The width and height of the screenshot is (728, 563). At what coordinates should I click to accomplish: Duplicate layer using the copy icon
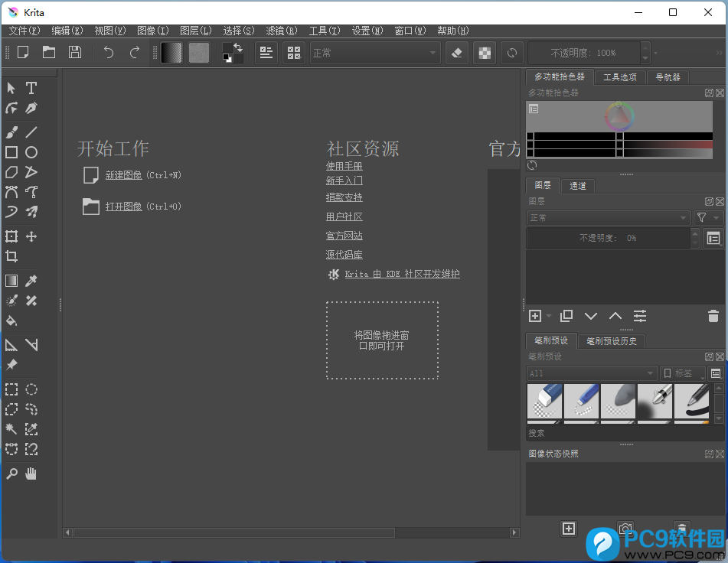pos(566,316)
